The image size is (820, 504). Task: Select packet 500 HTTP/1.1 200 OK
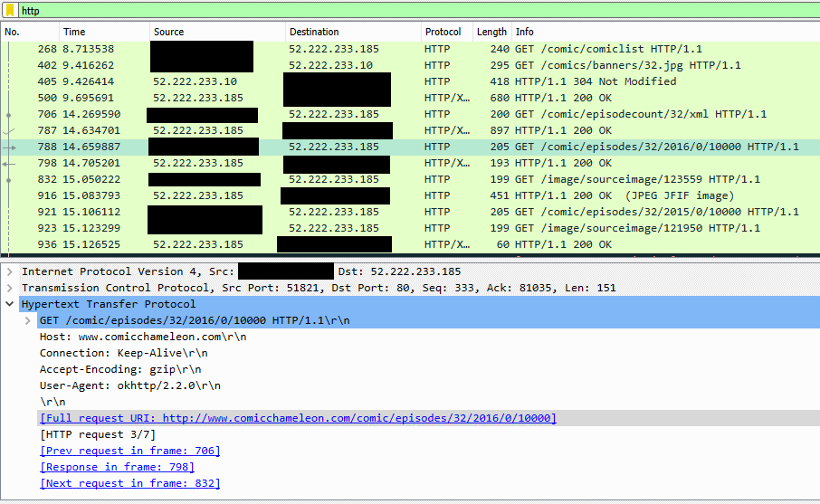(410, 98)
